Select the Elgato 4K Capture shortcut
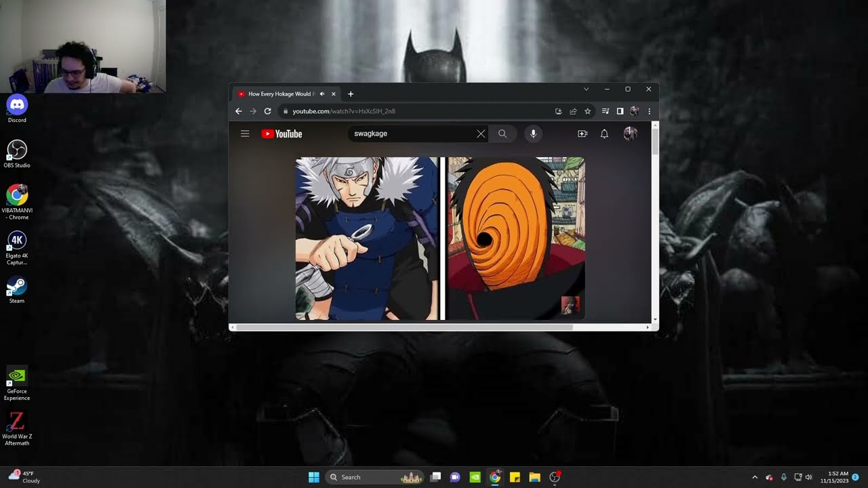The width and height of the screenshot is (868, 488). point(17,248)
